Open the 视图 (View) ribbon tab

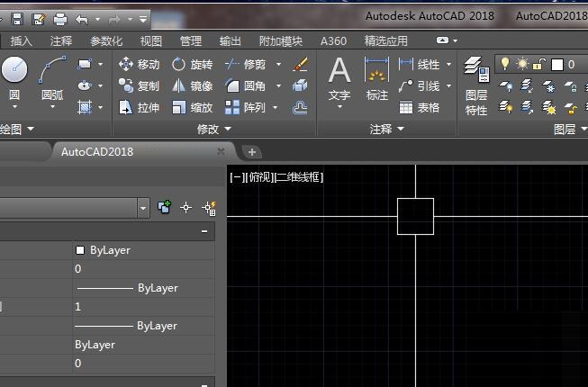[x=151, y=41]
